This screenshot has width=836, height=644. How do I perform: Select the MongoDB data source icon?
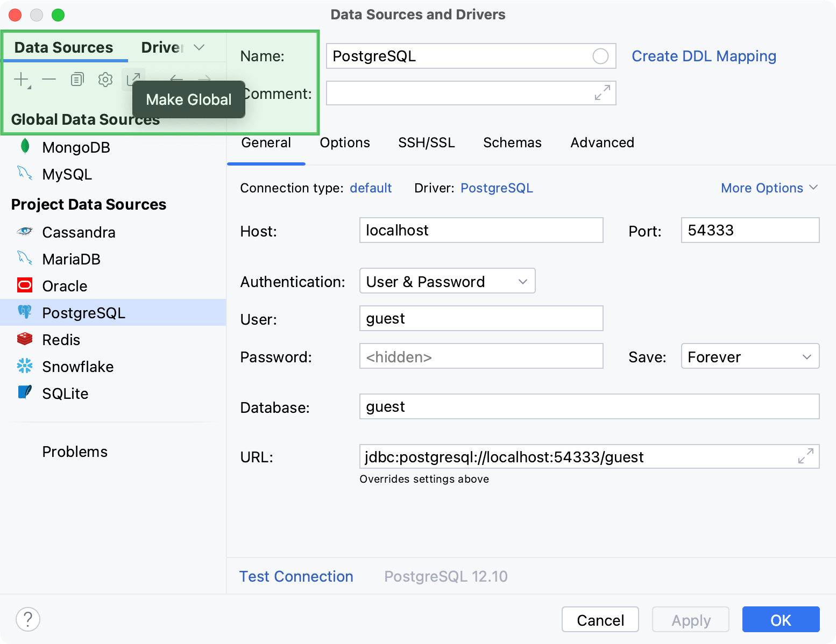click(x=24, y=147)
